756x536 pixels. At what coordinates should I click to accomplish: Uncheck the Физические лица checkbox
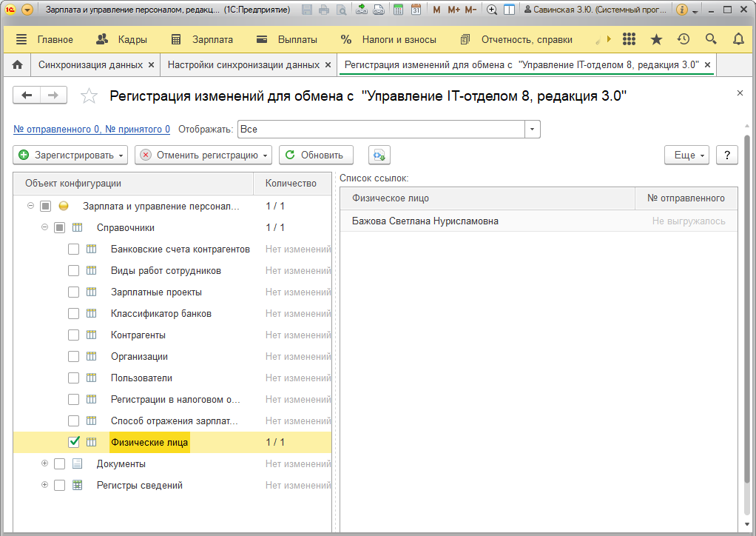click(73, 443)
